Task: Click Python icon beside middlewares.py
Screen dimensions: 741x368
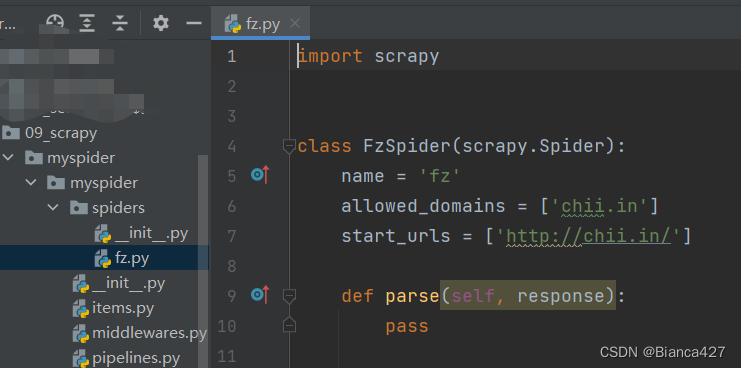Action: (81, 334)
